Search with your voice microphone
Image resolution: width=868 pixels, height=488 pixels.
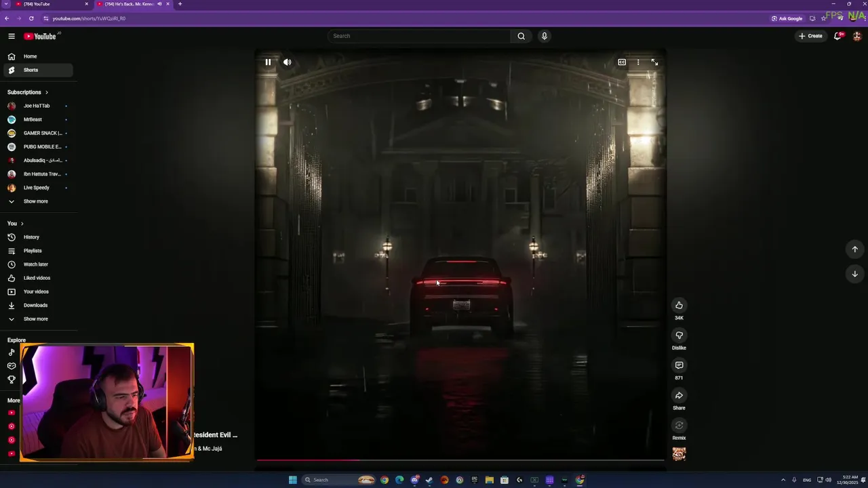(x=544, y=36)
